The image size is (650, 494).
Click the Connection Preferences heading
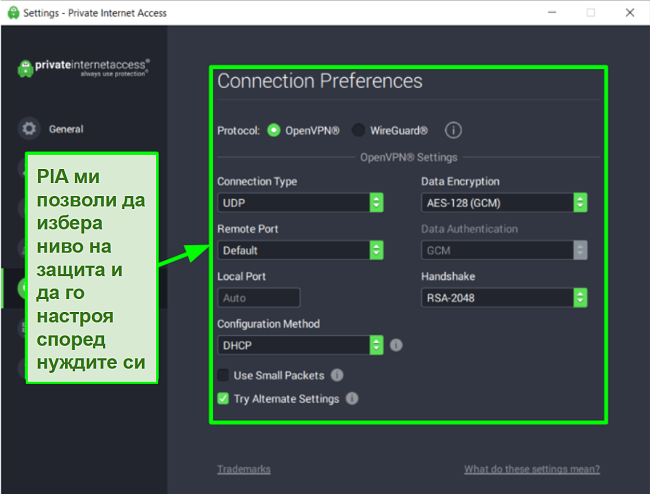tap(320, 81)
